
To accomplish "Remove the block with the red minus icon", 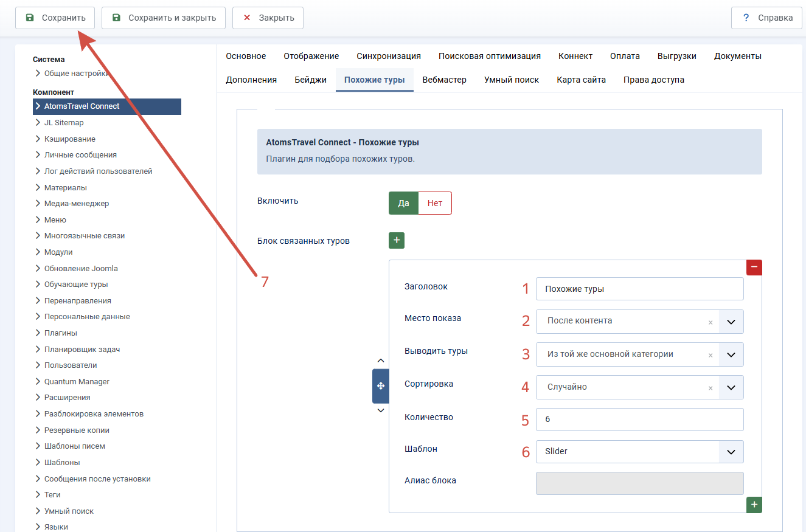I will click(x=754, y=267).
